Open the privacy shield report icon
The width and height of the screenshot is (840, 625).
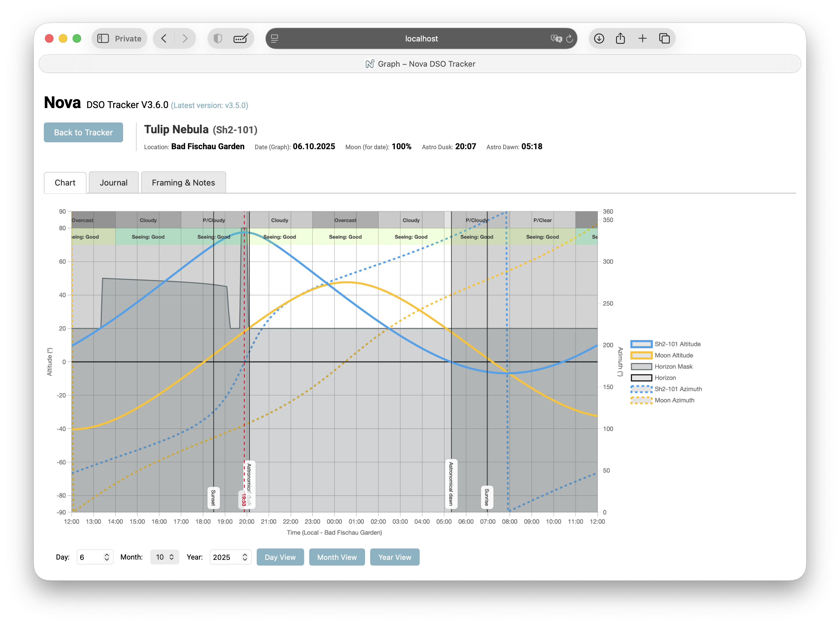[218, 39]
